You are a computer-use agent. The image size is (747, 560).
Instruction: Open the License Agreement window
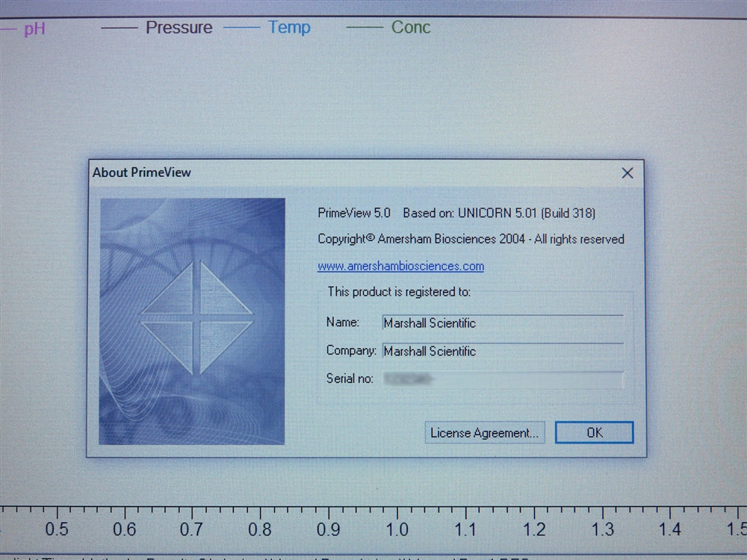click(485, 433)
